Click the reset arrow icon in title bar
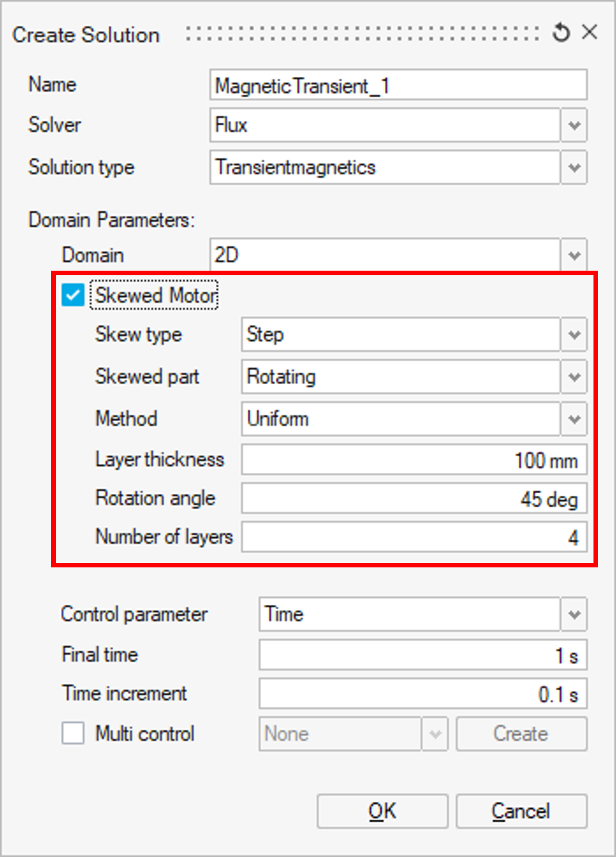 pyautogui.click(x=561, y=33)
